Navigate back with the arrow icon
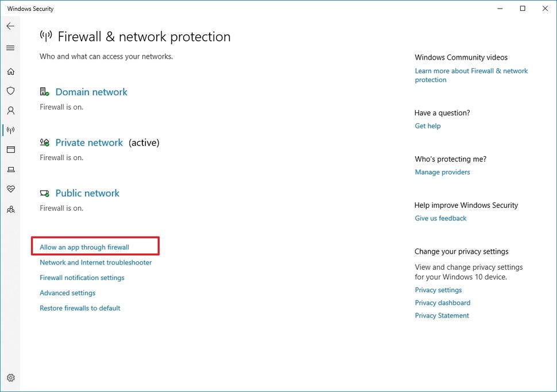 [10, 25]
